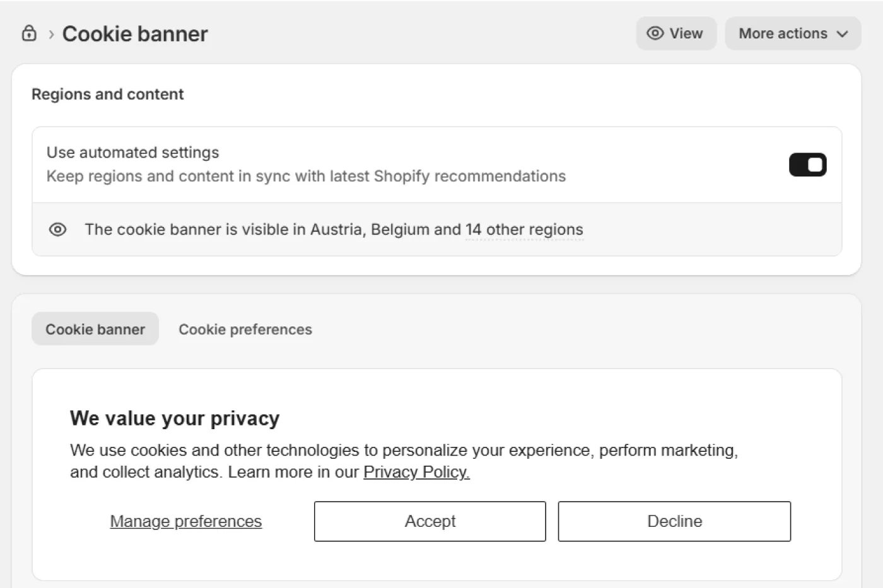Click the View label text at top
Viewport: 883px width, 588px height.
coord(686,33)
